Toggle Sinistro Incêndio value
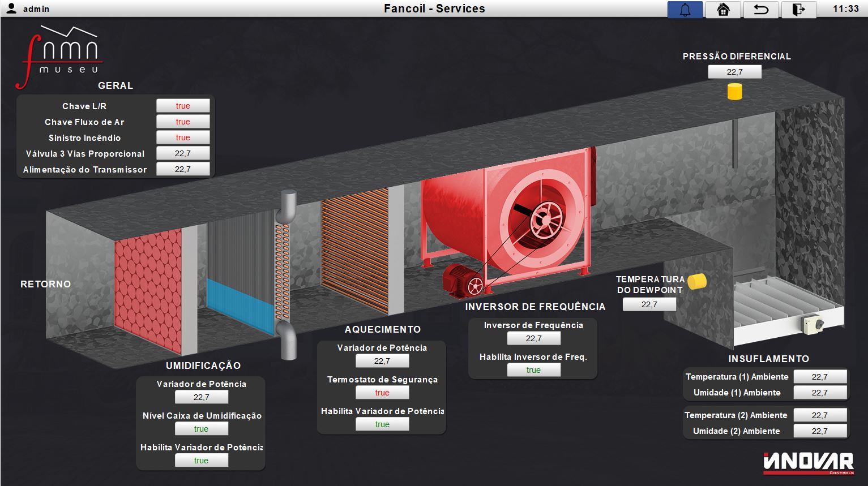 [183, 137]
